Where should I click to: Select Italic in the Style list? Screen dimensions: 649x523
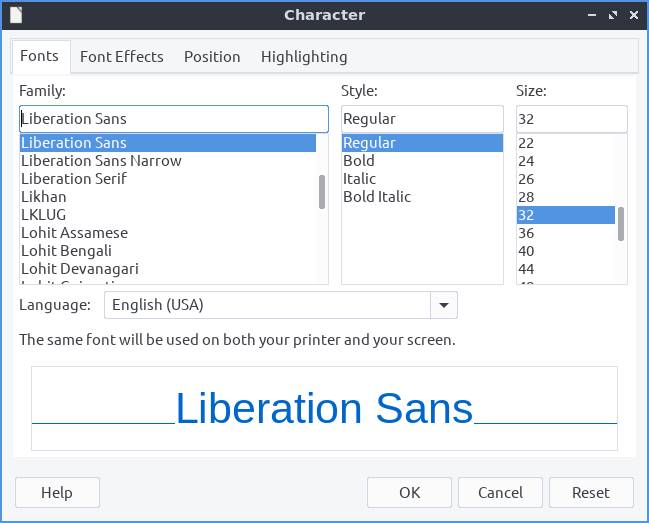point(360,179)
